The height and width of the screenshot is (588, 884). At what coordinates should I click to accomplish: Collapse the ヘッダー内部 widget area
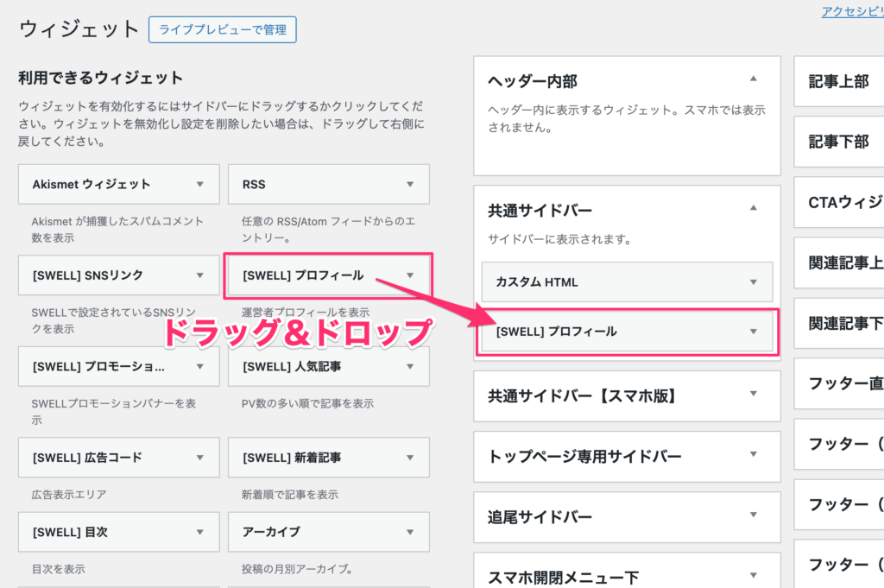point(753,79)
